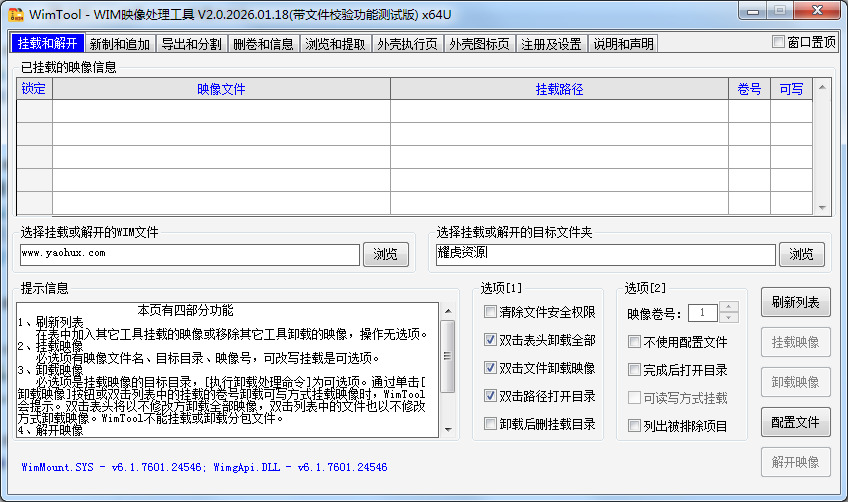Enable 卸载后删挂载目录 checkbox
Image resolution: width=848 pixels, height=502 pixels.
tap(490, 424)
